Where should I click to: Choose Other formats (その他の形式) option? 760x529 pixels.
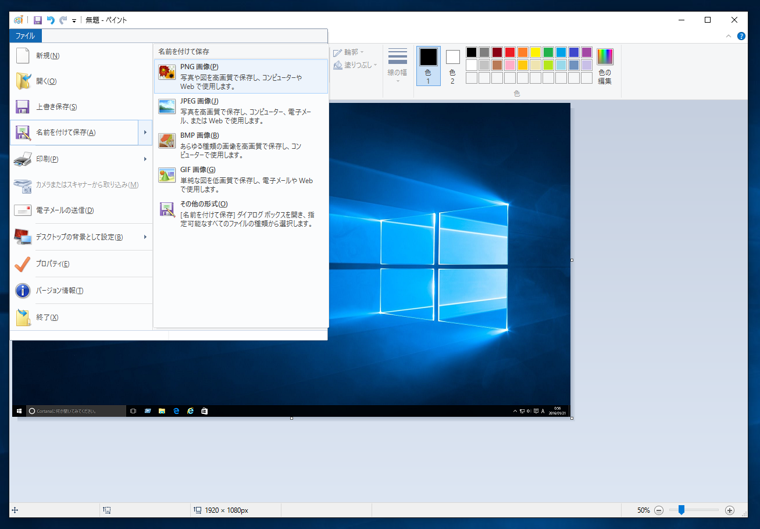coord(241,214)
